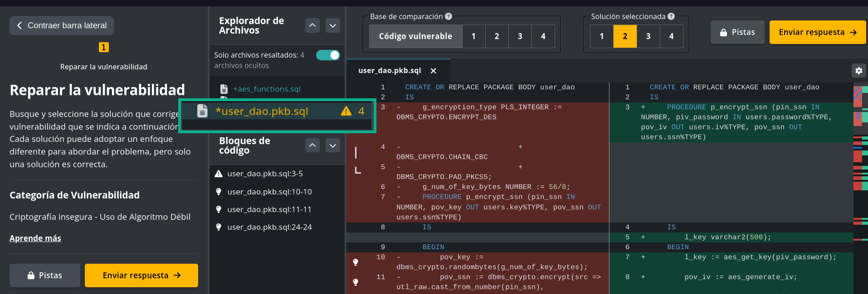Image resolution: width=868 pixels, height=294 pixels.
Task: Select Código vulnerable as comparison base
Action: pyautogui.click(x=415, y=36)
